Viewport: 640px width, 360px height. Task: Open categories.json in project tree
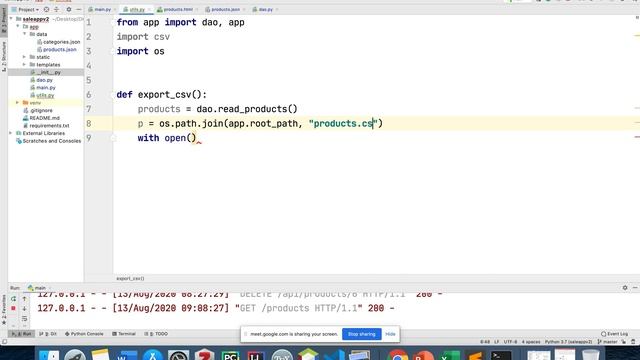58,42
